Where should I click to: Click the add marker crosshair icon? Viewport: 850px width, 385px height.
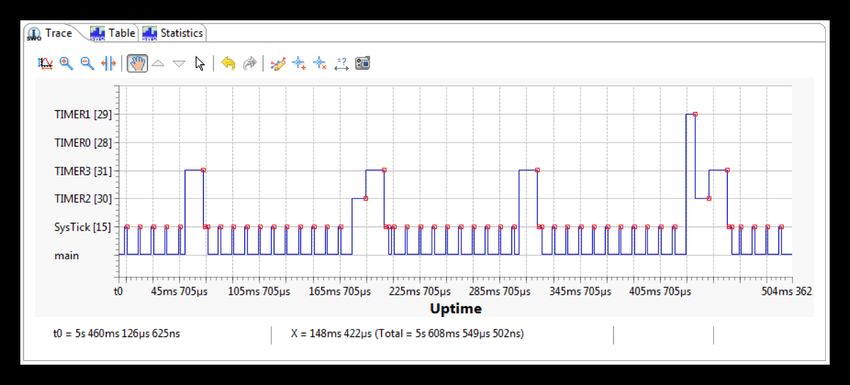(x=299, y=63)
